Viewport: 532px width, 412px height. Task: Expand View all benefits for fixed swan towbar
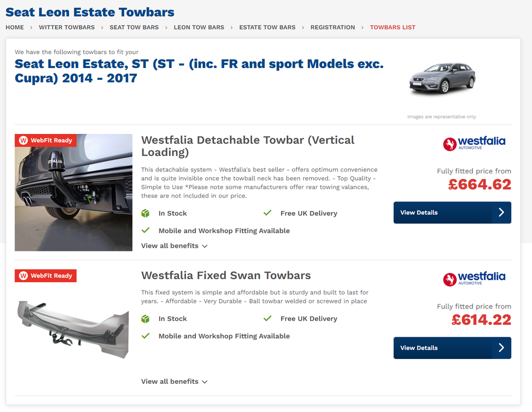(174, 382)
